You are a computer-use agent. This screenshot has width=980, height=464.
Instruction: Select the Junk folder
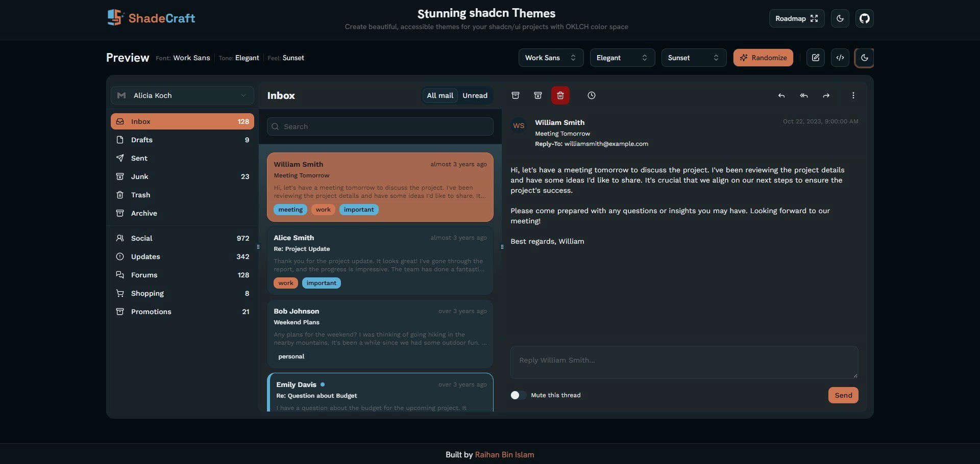point(182,176)
